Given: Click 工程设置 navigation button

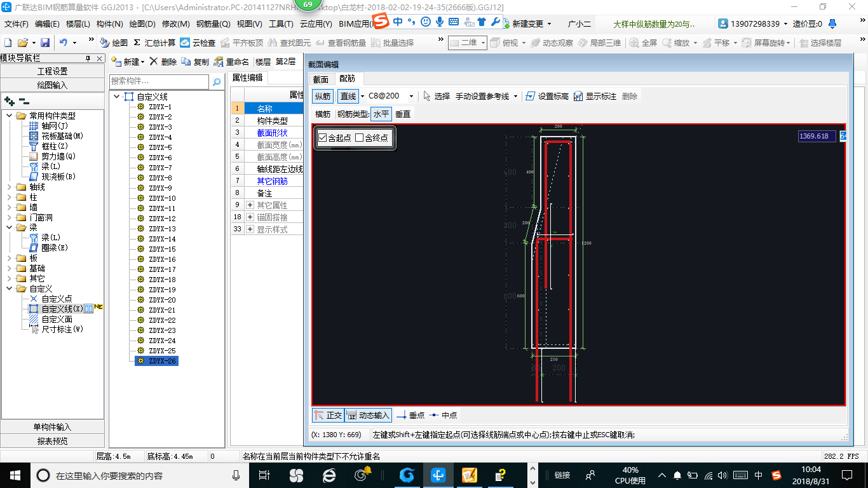Looking at the screenshot, I should point(53,71).
